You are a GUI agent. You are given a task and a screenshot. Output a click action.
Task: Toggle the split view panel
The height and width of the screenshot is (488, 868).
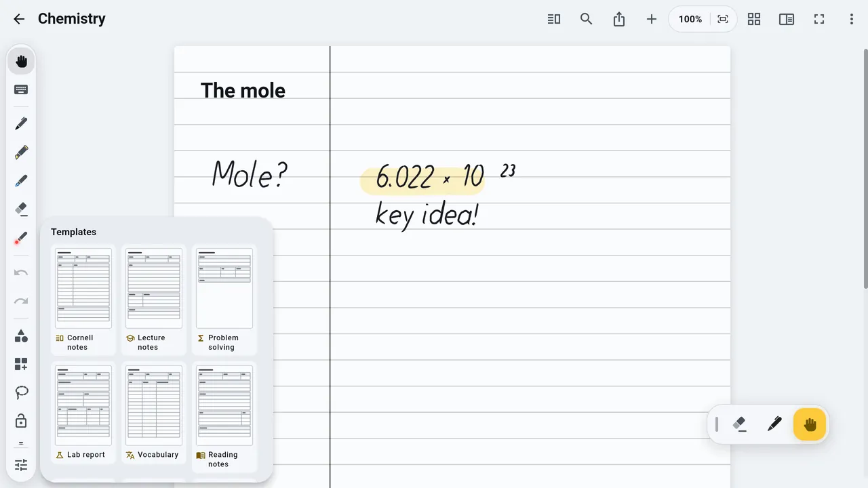(787, 19)
